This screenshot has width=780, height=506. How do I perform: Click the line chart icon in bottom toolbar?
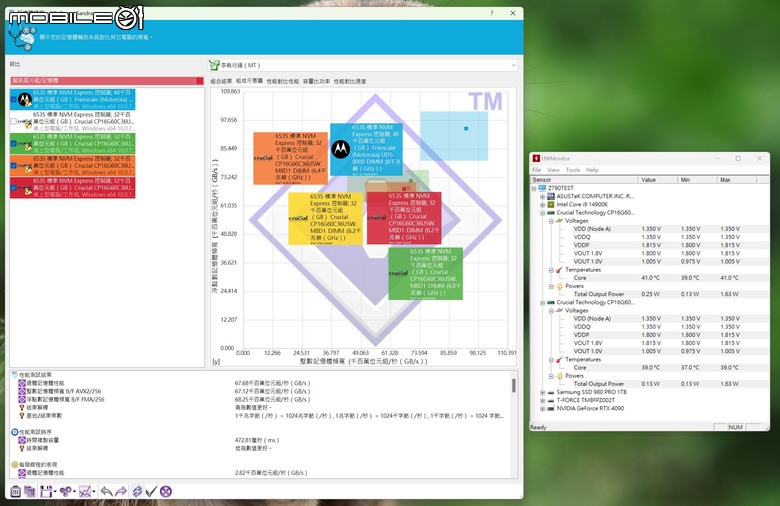85,492
